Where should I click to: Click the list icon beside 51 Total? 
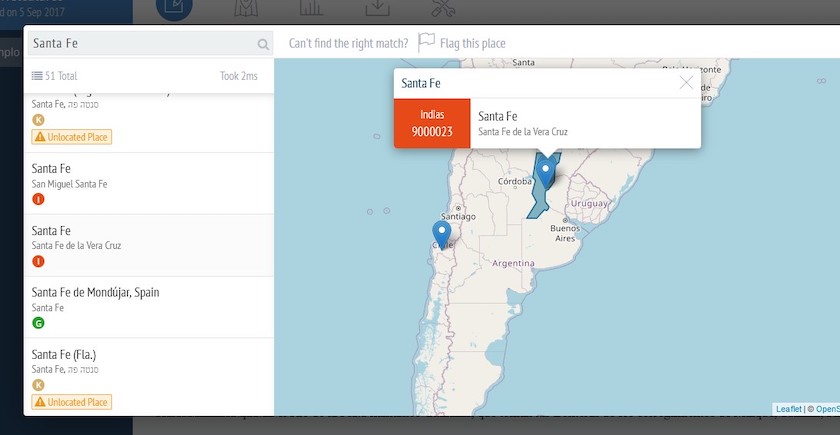tap(37, 76)
